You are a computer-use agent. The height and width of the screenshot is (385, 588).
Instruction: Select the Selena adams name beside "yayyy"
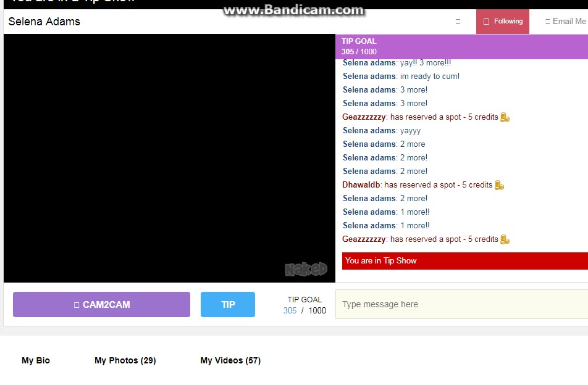(x=369, y=131)
